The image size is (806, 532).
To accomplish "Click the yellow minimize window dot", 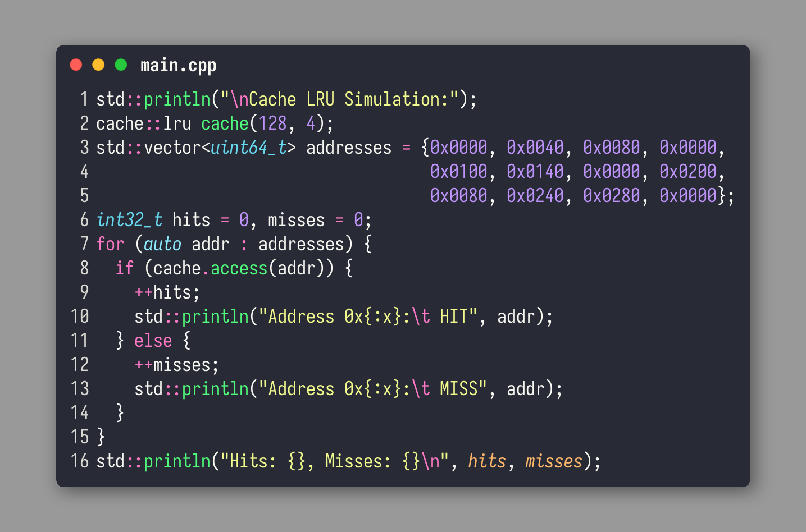I will [98, 65].
